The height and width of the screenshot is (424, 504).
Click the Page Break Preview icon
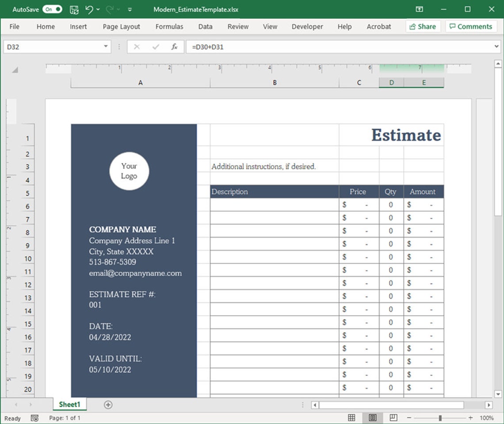tap(393, 418)
